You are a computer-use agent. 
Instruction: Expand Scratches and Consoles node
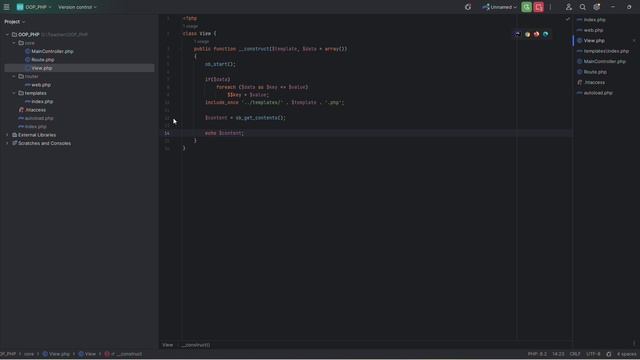click(7, 143)
